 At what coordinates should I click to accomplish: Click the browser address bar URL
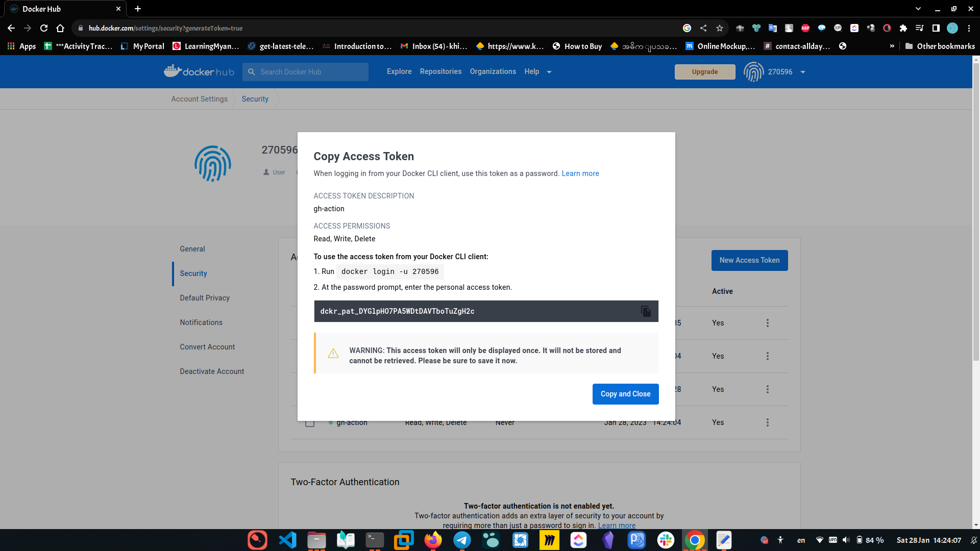click(165, 28)
